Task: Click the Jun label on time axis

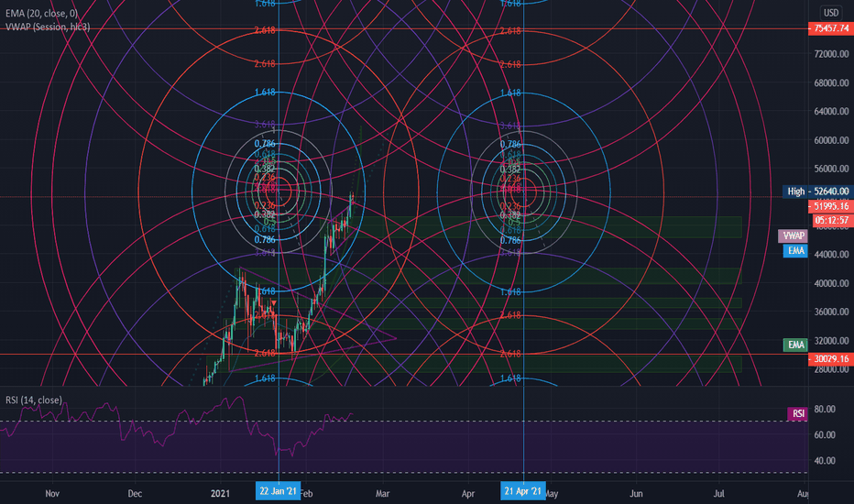Action: pyautogui.click(x=636, y=493)
